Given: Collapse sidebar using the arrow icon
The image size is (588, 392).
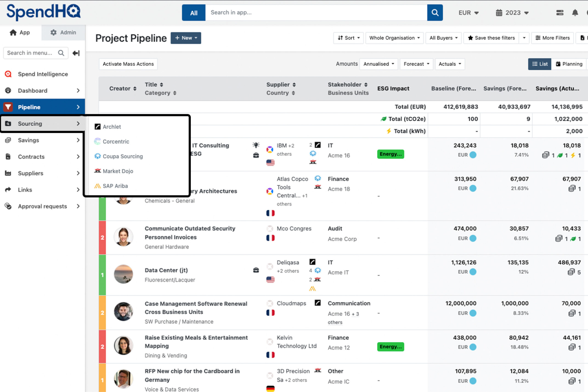Looking at the screenshot, I should pyautogui.click(x=76, y=53).
